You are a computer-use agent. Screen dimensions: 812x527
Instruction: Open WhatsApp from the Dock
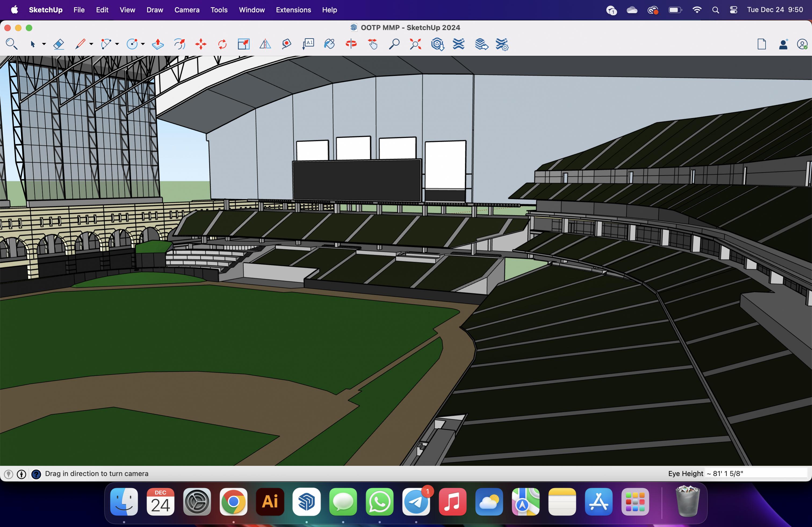[x=379, y=501]
